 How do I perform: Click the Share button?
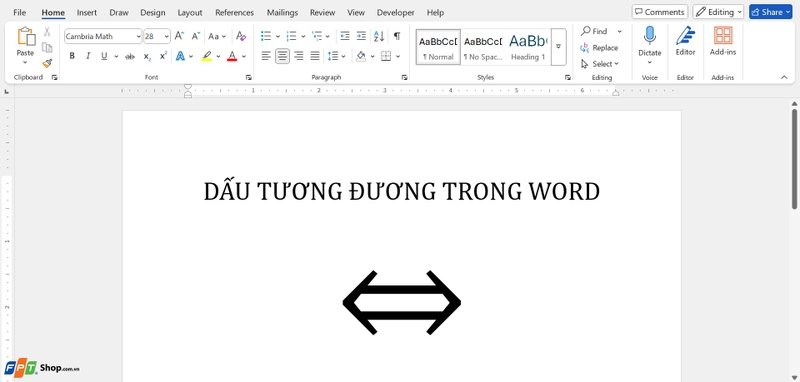[770, 12]
